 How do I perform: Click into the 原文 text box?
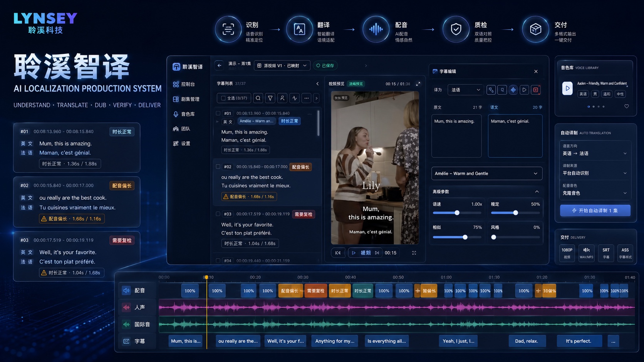click(456, 136)
